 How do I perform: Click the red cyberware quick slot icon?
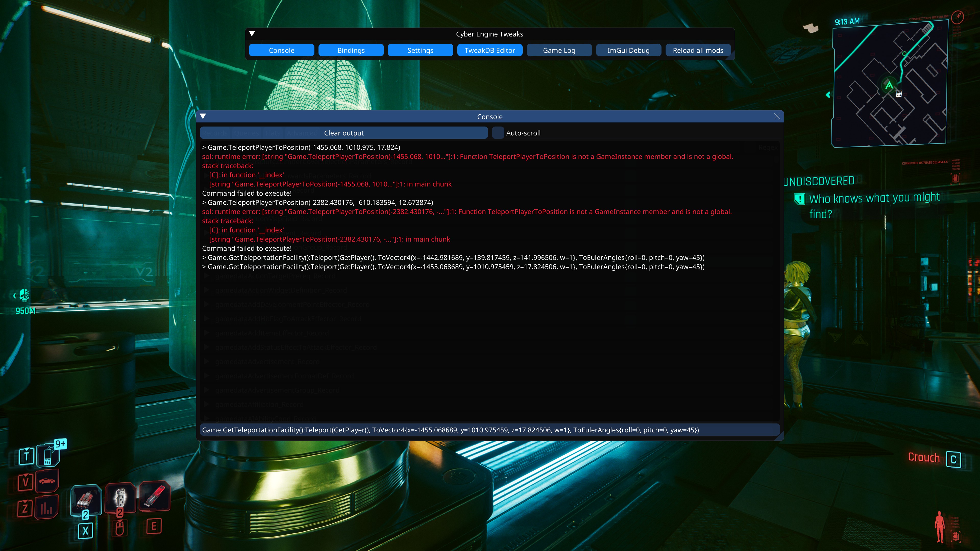tap(154, 497)
